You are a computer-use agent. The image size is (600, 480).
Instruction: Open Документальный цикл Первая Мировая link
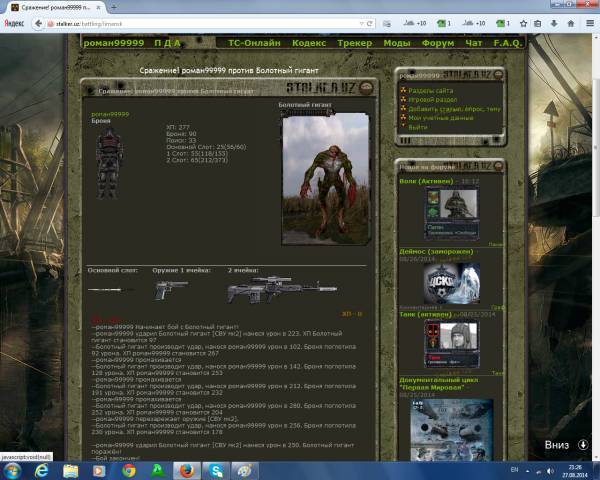(439, 384)
